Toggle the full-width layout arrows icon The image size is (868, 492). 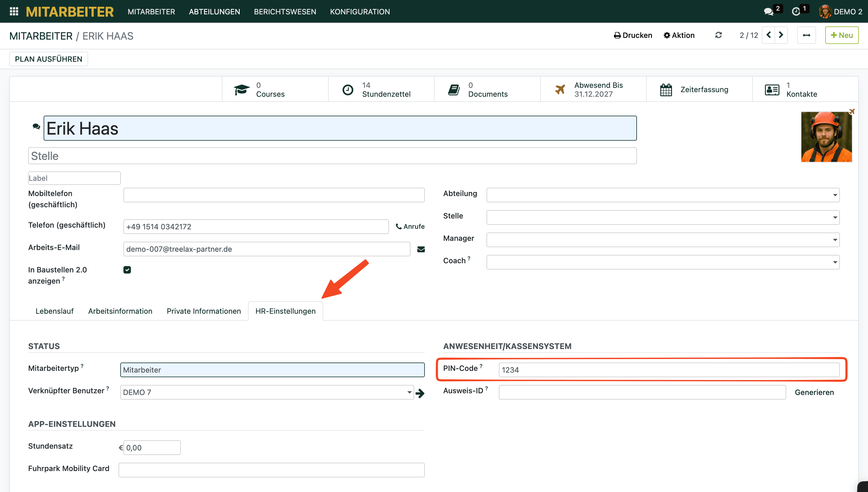click(x=806, y=35)
